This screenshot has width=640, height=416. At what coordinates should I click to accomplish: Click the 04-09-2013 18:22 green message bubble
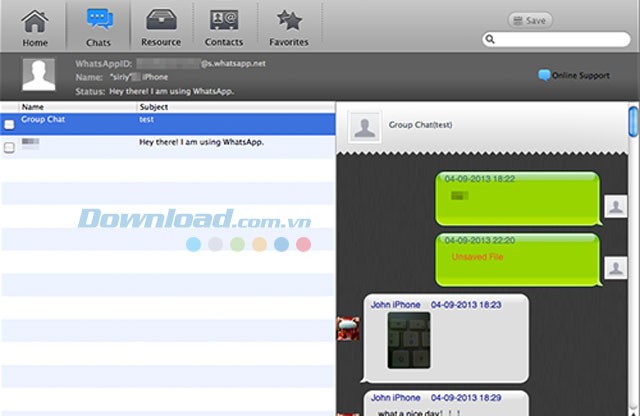coord(518,199)
